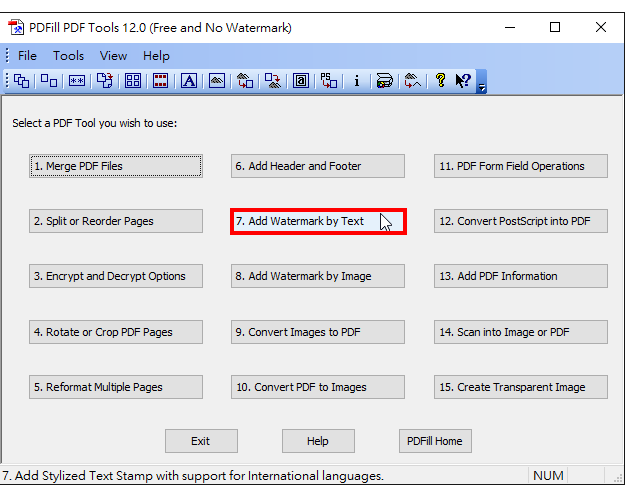Choose '12. Convert PostScript into PDF'
The height and width of the screenshot is (489, 633).
(521, 221)
